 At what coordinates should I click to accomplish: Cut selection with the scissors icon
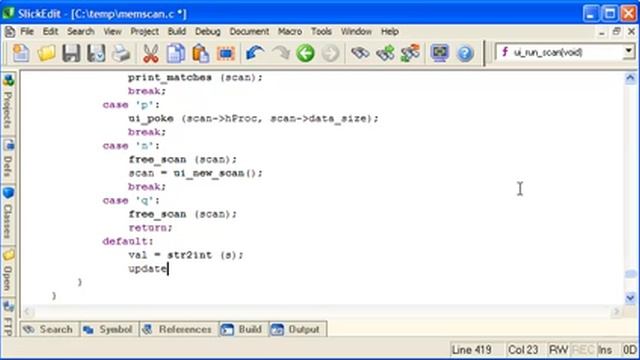pyautogui.click(x=151, y=53)
